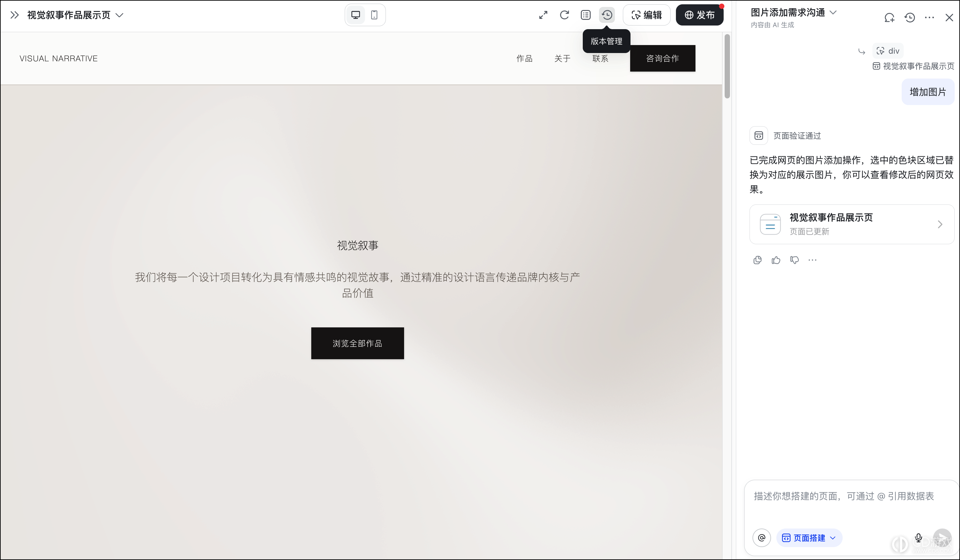Viewport: 960px width, 560px height.
Task: Collapse the sidebar with double-chevron icon
Action: [x=15, y=15]
